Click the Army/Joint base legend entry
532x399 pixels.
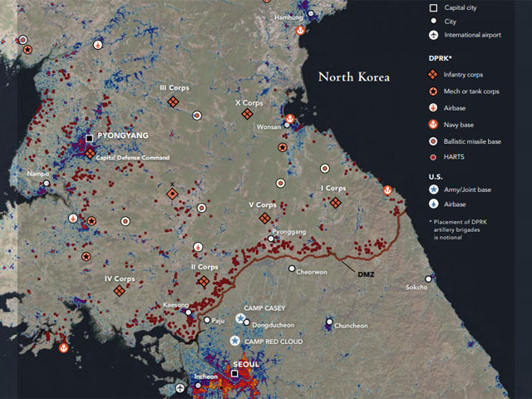(x=470, y=190)
